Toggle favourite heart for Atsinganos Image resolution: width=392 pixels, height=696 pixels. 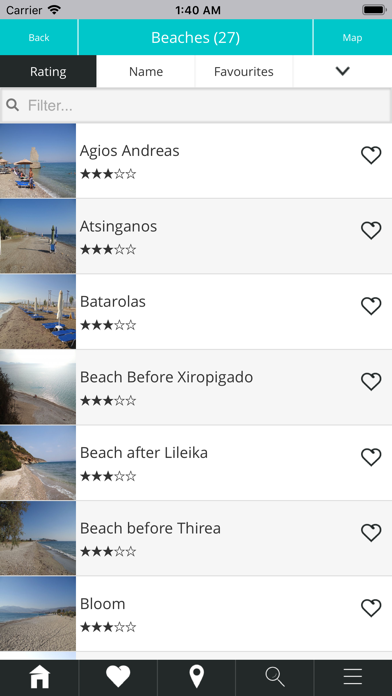pos(371,231)
